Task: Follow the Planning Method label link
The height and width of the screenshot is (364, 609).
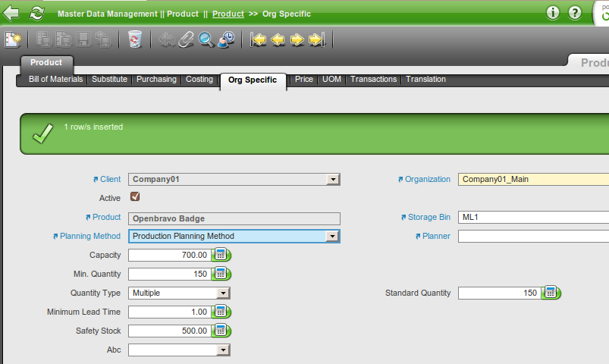Action: point(89,236)
